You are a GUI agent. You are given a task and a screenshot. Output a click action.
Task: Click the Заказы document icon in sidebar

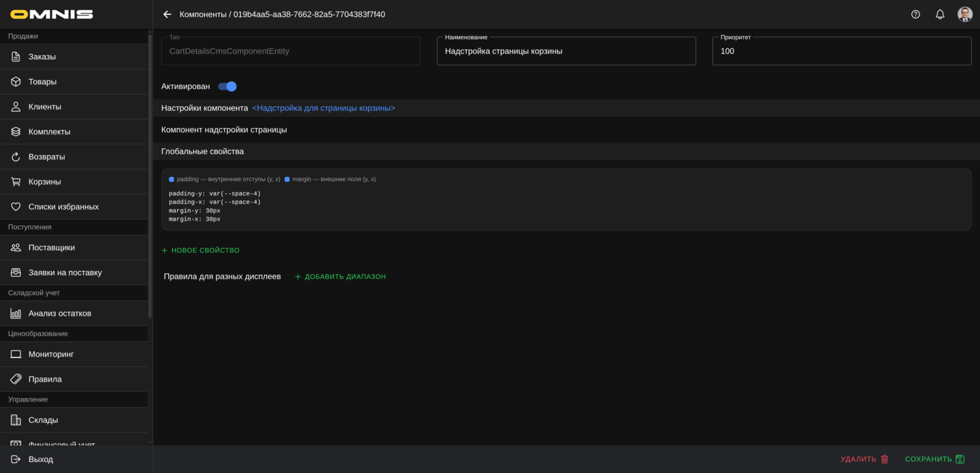(16, 56)
